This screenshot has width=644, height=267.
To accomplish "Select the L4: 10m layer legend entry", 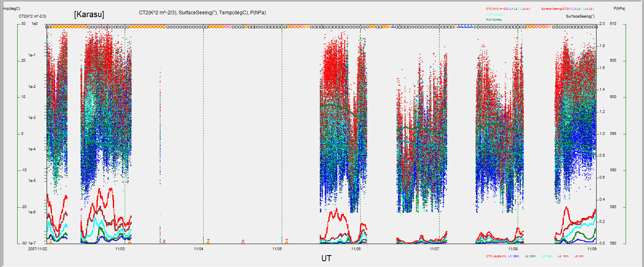I will click(563, 256).
